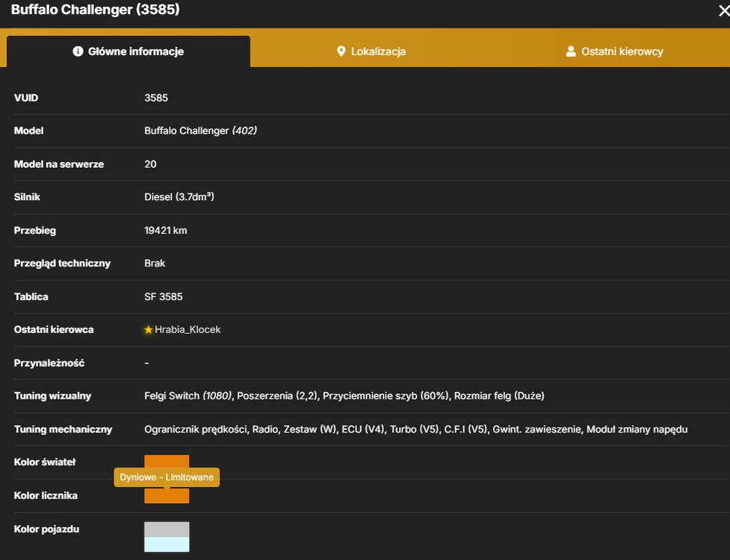This screenshot has height=560, width=730.
Task: Click the Turbo (V5) tuning entry
Action: (415, 429)
